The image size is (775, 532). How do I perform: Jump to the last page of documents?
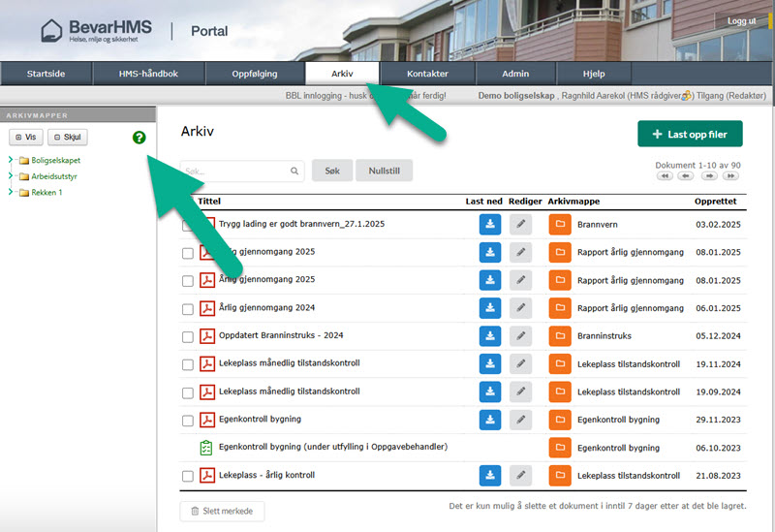[730, 176]
